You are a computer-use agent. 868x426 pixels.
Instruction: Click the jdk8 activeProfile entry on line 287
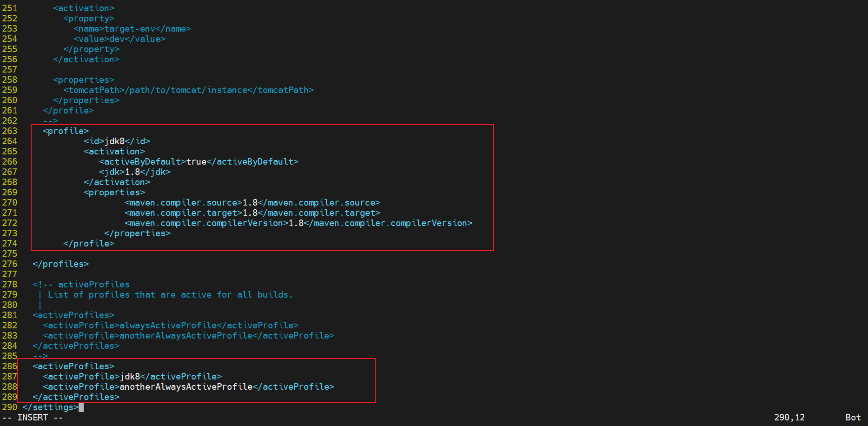click(130, 376)
